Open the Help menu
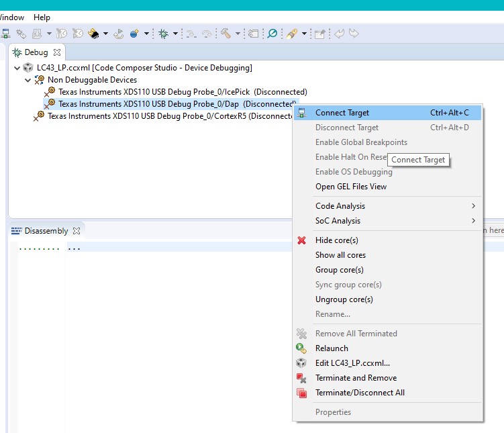 tap(42, 17)
